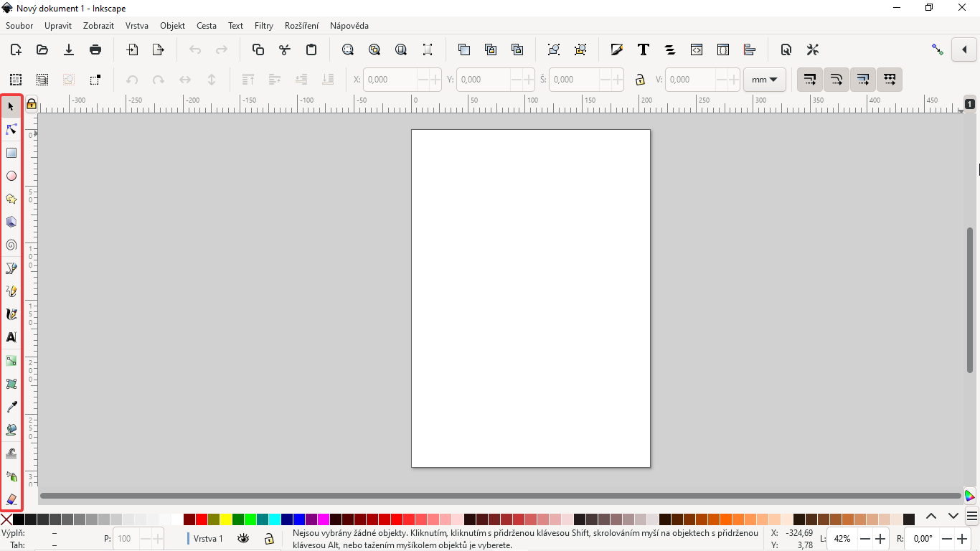Select the Pen Bezier tool
Viewport: 980px width, 551px height.
(11, 268)
